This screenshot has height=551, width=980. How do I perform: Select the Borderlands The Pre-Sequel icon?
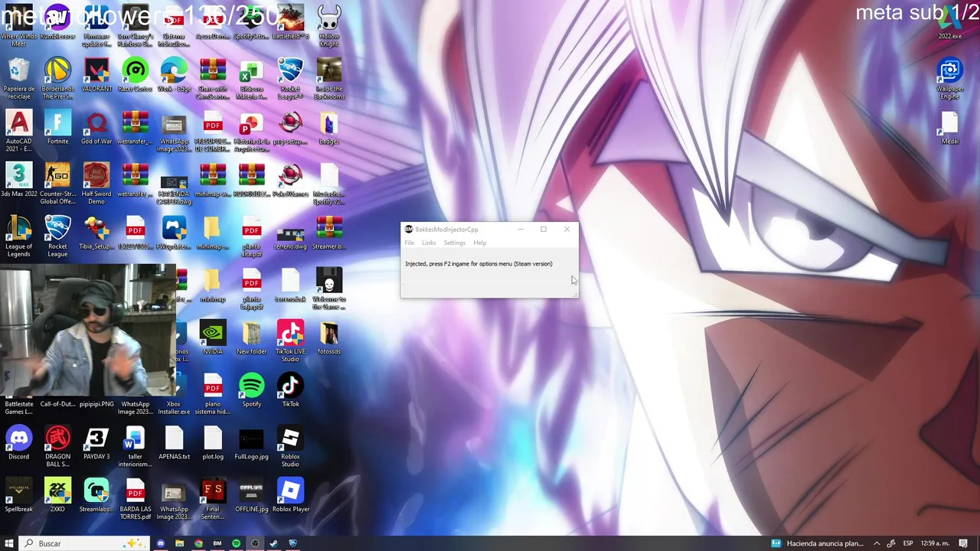point(57,79)
